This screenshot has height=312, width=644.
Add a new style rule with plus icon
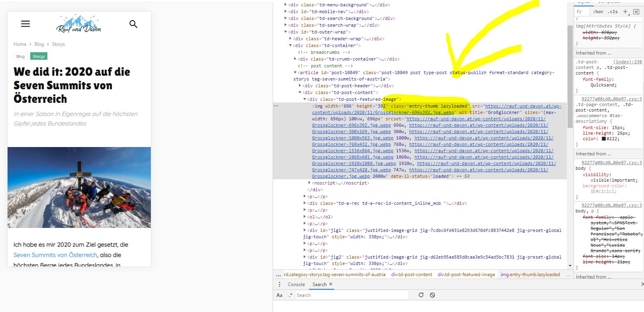pyautogui.click(x=625, y=12)
